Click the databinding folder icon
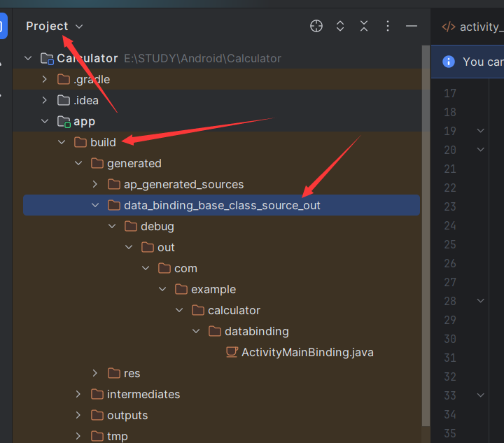Viewport: 504px width, 443px height. pos(215,331)
